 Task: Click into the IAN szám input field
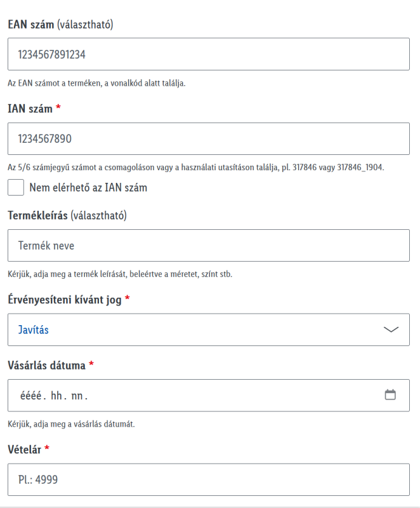point(209,138)
